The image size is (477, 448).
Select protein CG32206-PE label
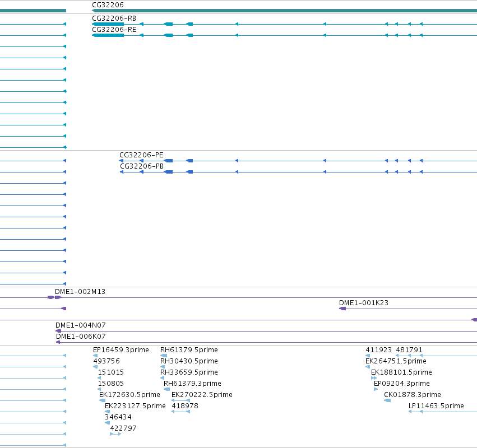tap(141, 155)
